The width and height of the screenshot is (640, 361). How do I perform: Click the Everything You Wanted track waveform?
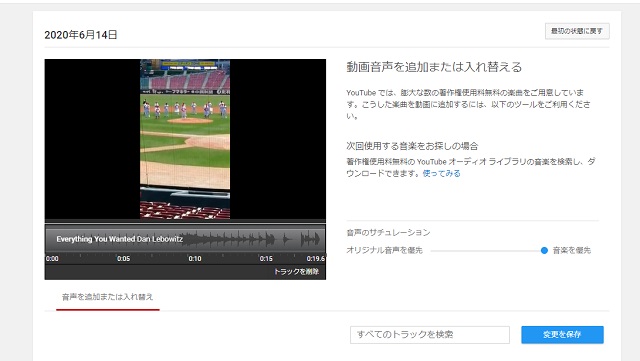click(x=185, y=239)
